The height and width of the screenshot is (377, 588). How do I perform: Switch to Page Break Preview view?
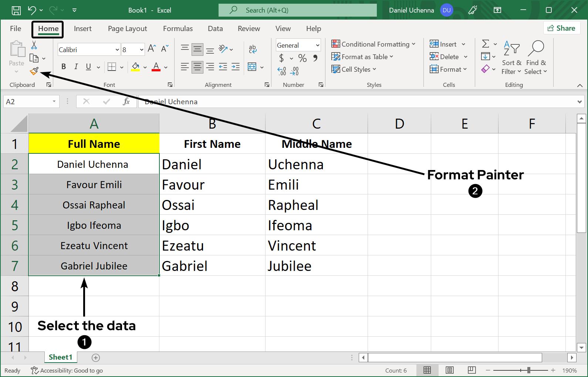(x=472, y=370)
